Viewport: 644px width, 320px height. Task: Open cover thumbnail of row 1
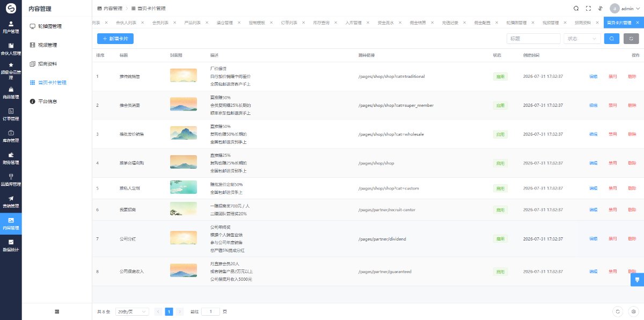click(183, 76)
